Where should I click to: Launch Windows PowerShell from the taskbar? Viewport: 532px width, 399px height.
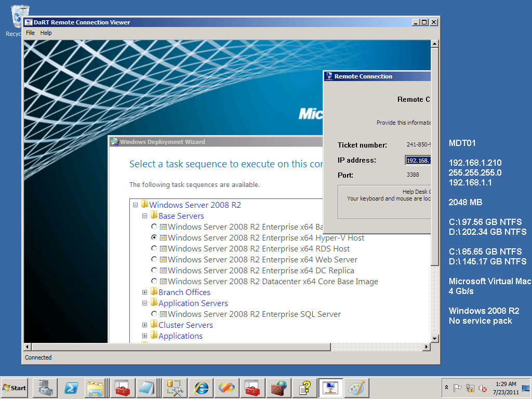point(73,388)
